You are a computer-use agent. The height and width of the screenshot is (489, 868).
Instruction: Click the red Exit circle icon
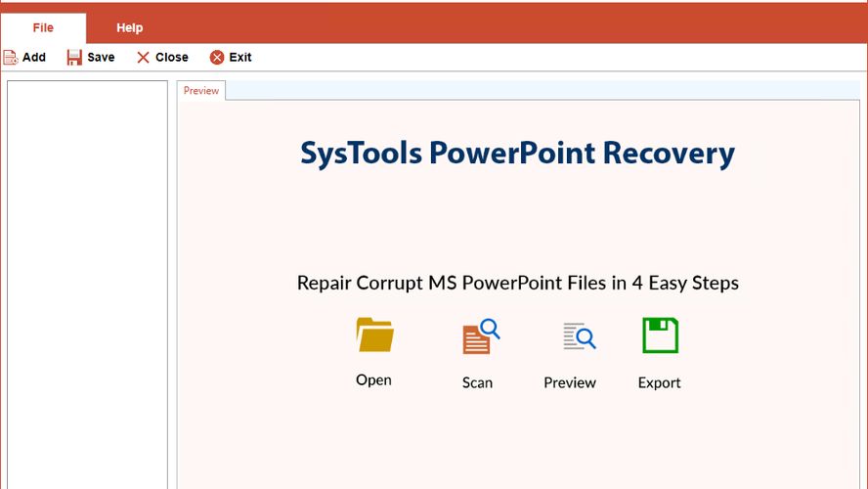click(217, 58)
